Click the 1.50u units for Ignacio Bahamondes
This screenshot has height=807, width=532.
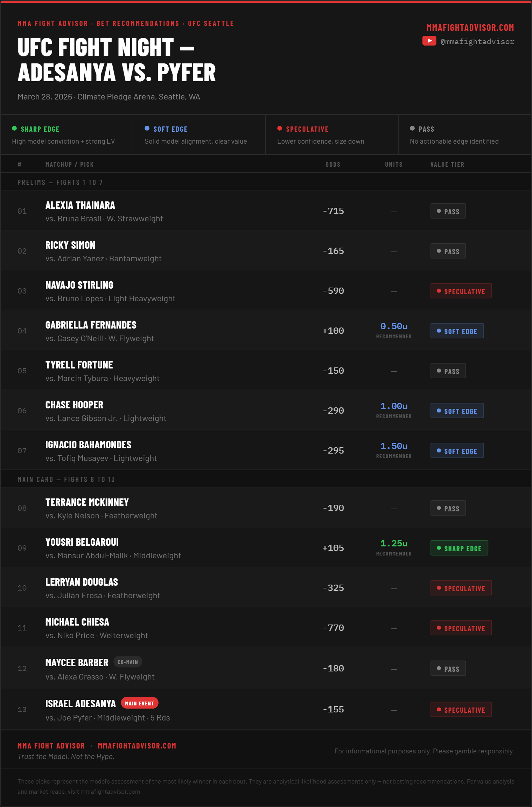coord(394,446)
